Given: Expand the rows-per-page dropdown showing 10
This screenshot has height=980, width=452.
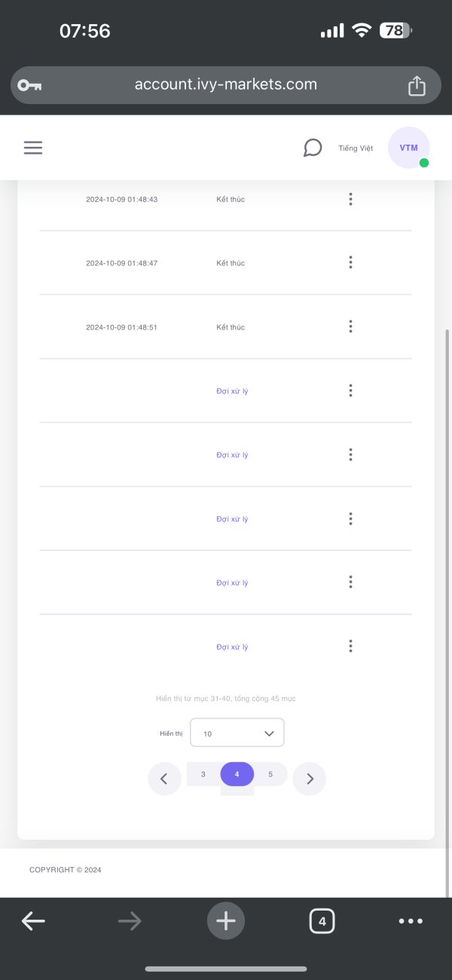Looking at the screenshot, I should (x=237, y=733).
